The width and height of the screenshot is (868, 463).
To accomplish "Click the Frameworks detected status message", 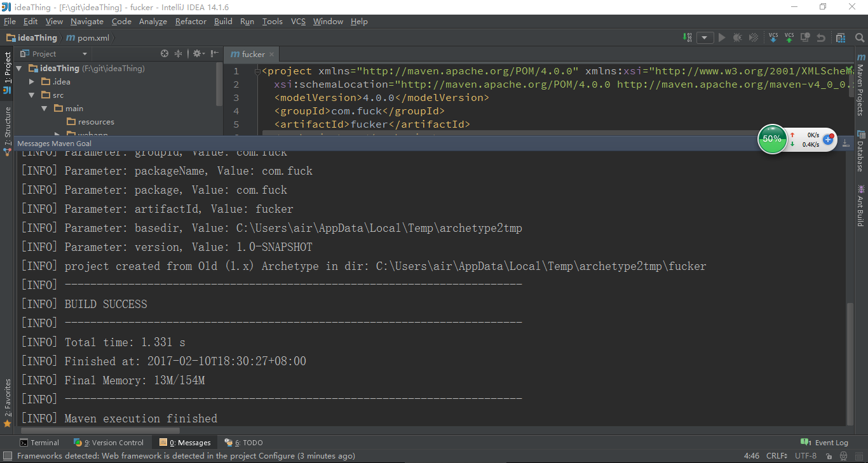I will pyautogui.click(x=186, y=456).
